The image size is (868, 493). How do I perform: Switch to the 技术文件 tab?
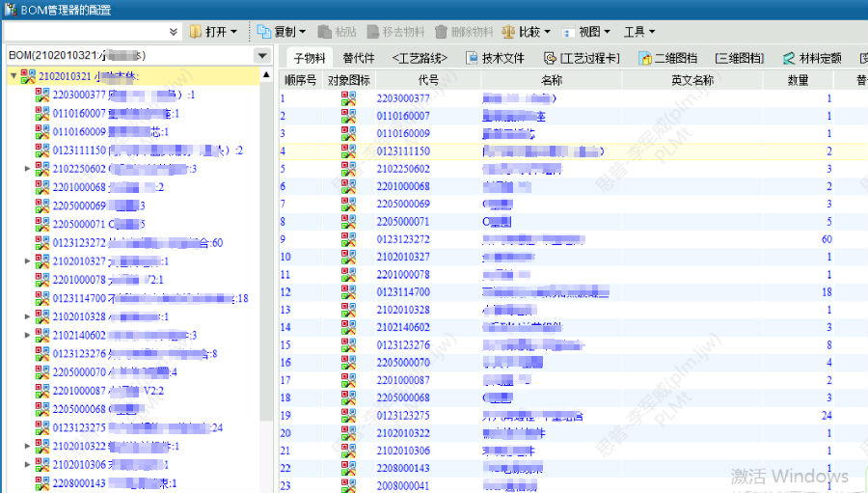495,58
